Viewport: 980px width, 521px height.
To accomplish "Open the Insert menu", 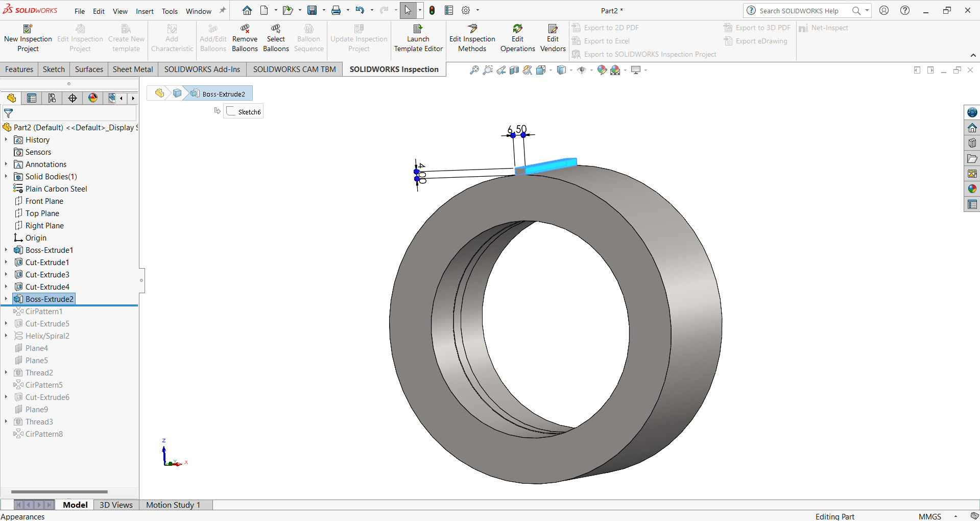I will [145, 11].
